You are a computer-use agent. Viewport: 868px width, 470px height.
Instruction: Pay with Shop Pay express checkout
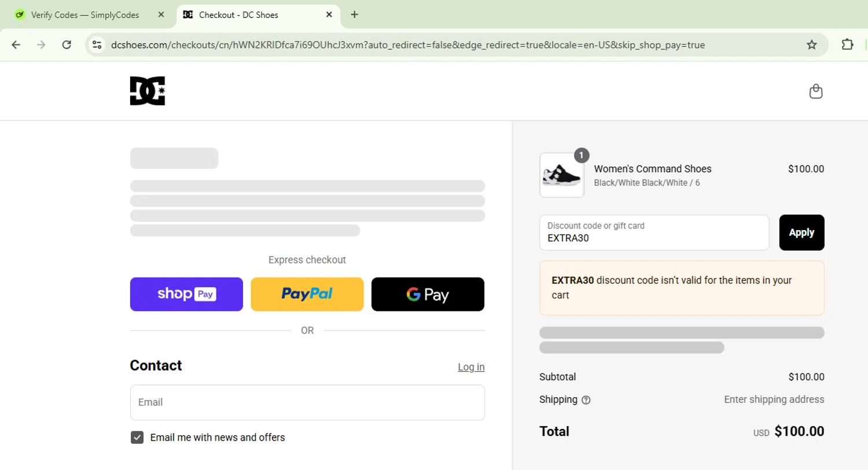pos(186,294)
